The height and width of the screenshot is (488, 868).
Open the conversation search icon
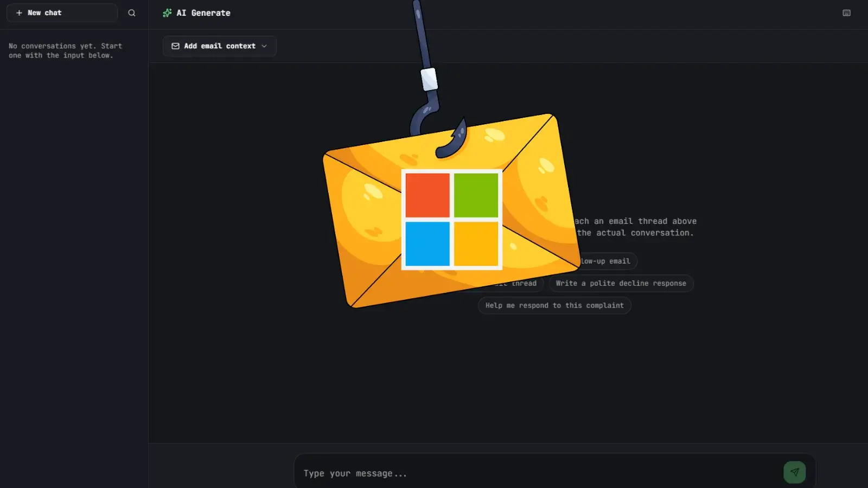[x=132, y=12]
